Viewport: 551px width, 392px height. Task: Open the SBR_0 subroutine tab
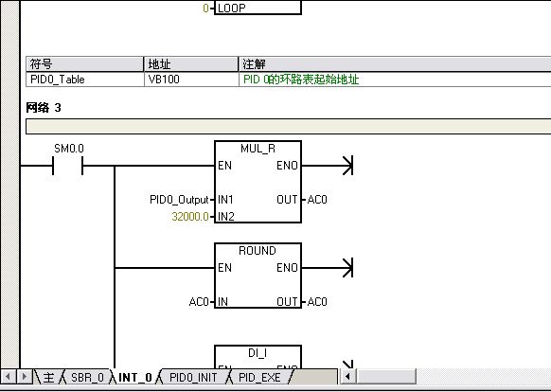tap(87, 377)
